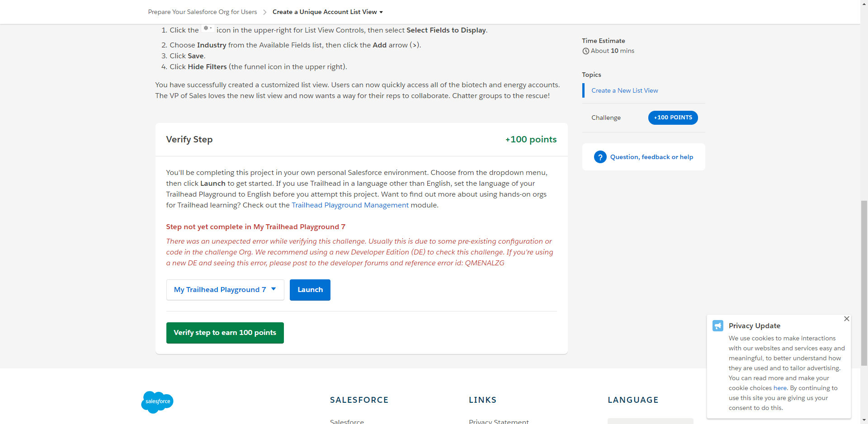The image size is (868, 424).
Task: Click the Salesforce link under the SALESFORCE footer heading
Action: point(346,421)
